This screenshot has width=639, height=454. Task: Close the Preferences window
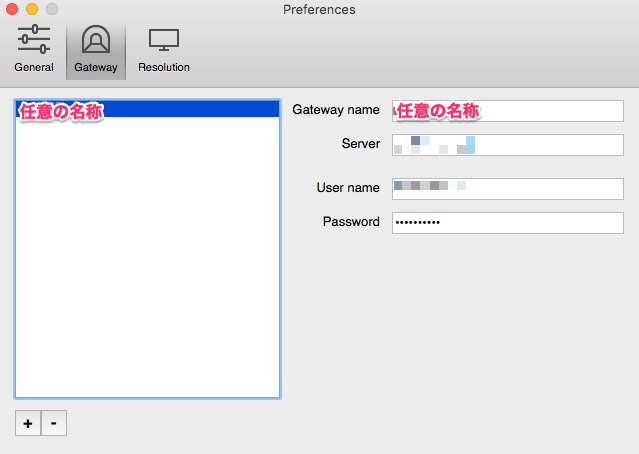[x=13, y=10]
